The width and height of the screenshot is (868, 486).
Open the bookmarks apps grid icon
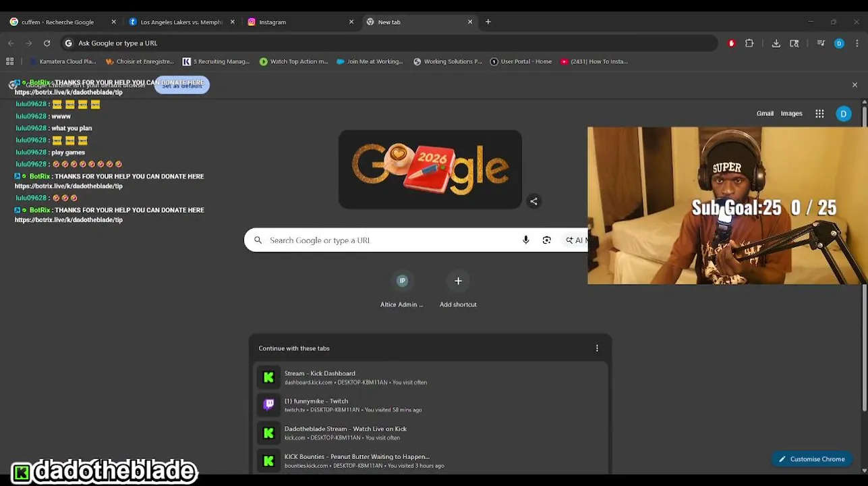click(10, 61)
